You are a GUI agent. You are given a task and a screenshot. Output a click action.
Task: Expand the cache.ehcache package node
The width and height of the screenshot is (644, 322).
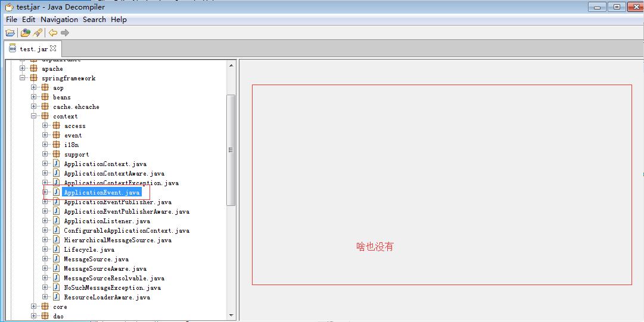coord(34,107)
